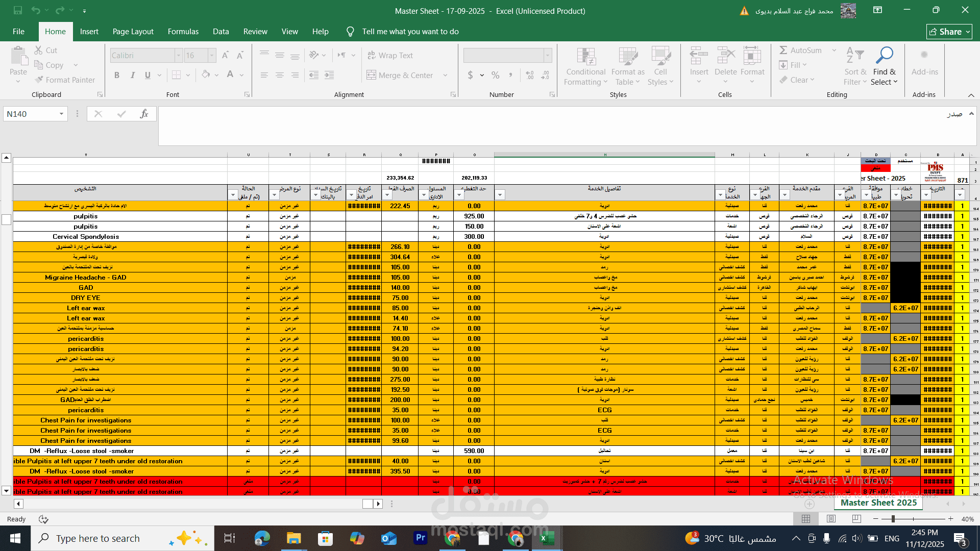Open File Explorer from taskbar
Screen dimensions: 980x551
293,538
